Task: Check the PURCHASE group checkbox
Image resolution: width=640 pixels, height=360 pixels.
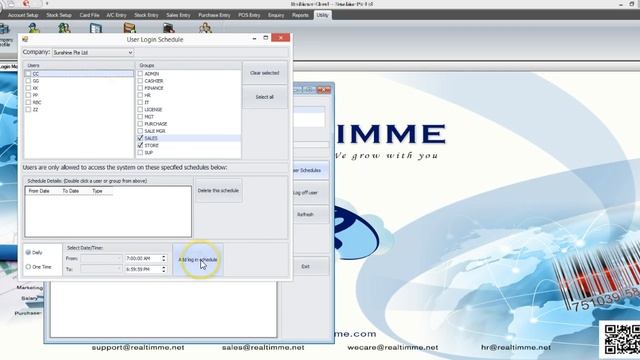Action: (x=140, y=124)
